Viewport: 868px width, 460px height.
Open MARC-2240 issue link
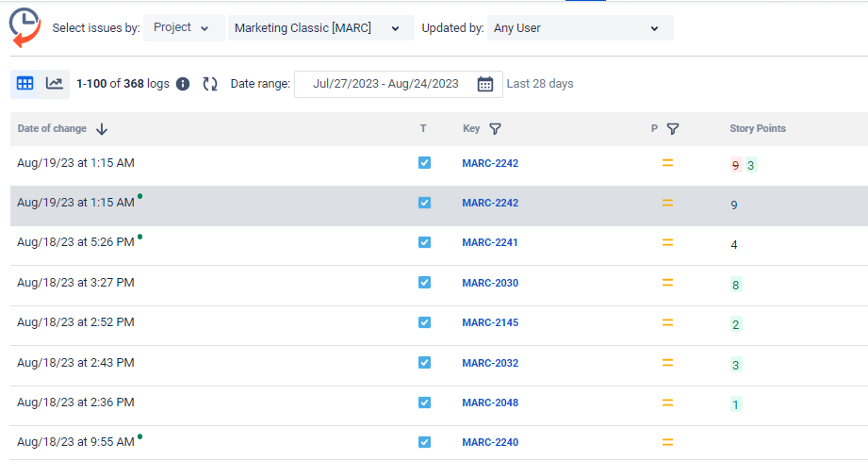click(490, 442)
